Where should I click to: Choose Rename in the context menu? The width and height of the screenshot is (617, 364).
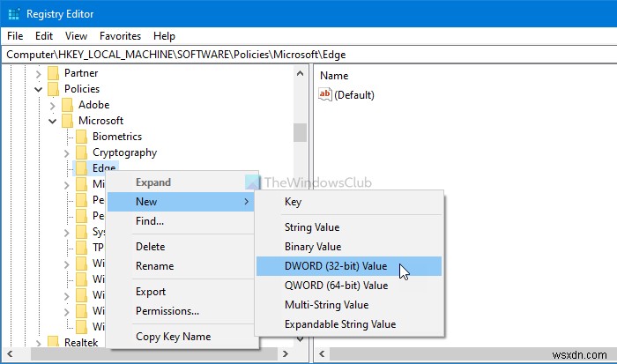click(182, 266)
